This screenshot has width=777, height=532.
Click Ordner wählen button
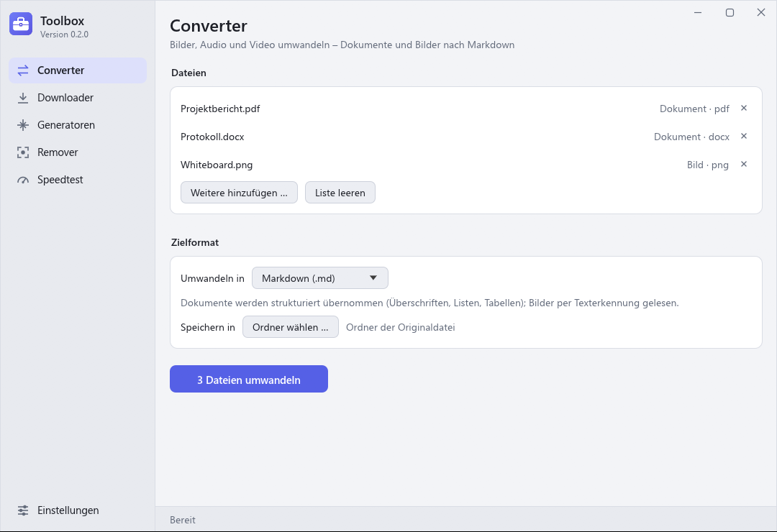tap(291, 327)
